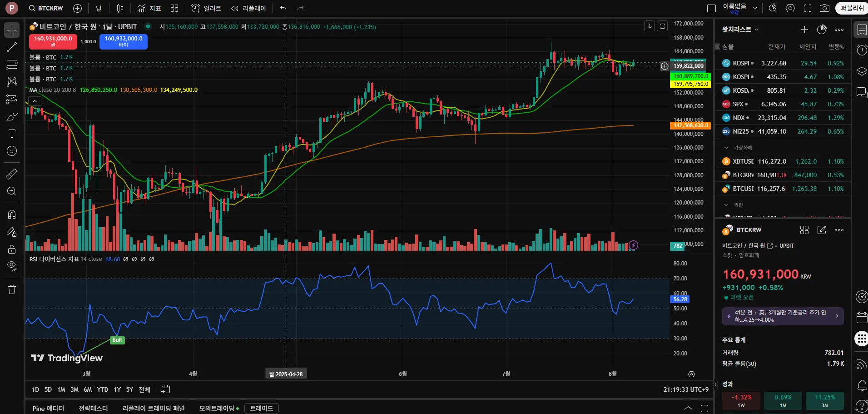Collapse the 가상화폐 watchlist section

click(726, 148)
